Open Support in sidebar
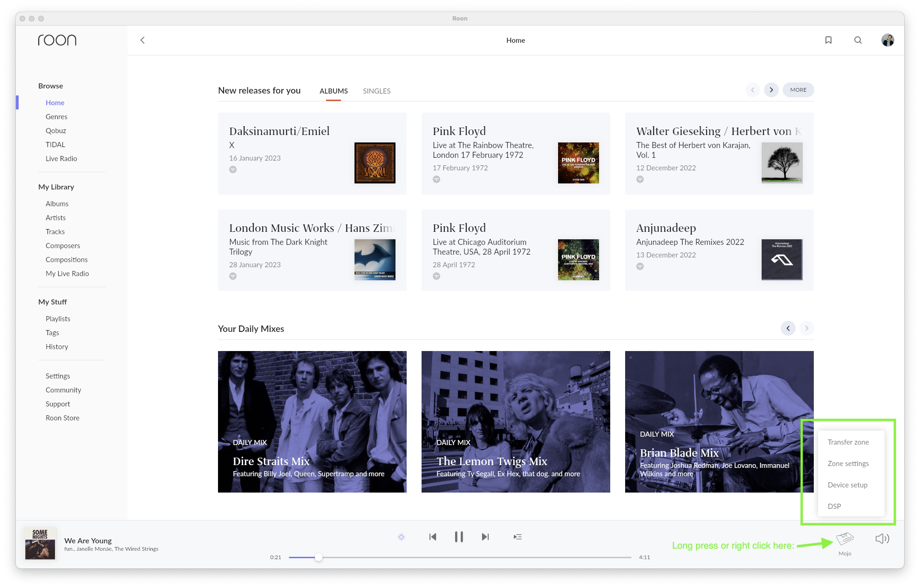Screen dimensions: 920x588 (58, 404)
